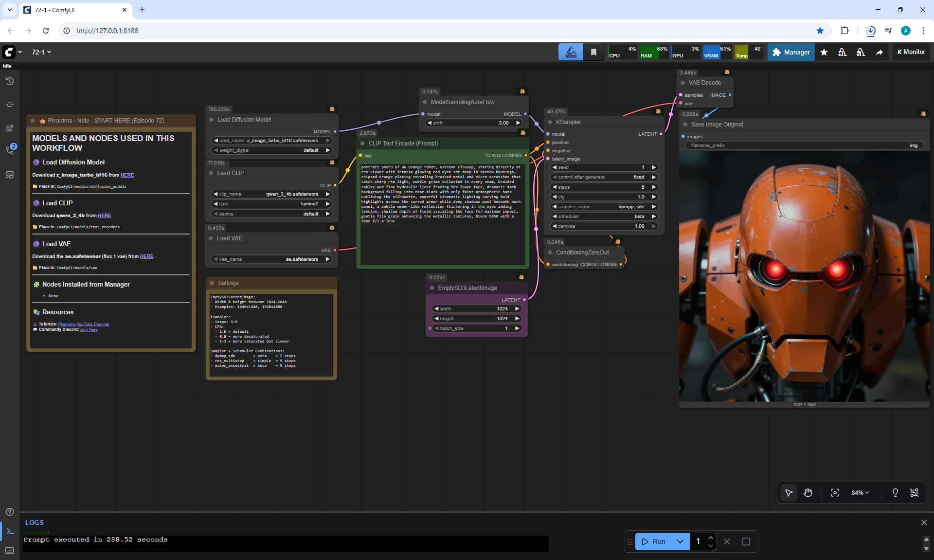Open the queue history sidebar icon
934x560 pixels.
pyautogui.click(x=9, y=81)
